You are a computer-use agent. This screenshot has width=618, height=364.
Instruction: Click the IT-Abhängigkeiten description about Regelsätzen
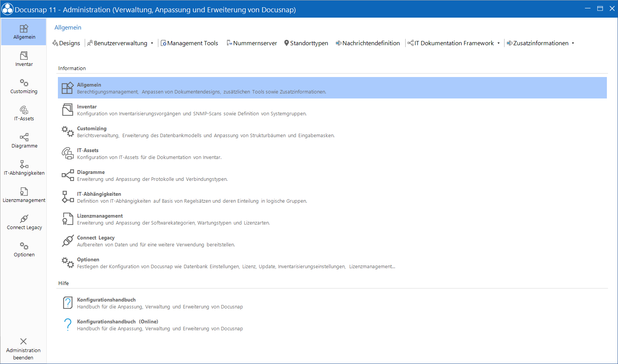[192, 201]
